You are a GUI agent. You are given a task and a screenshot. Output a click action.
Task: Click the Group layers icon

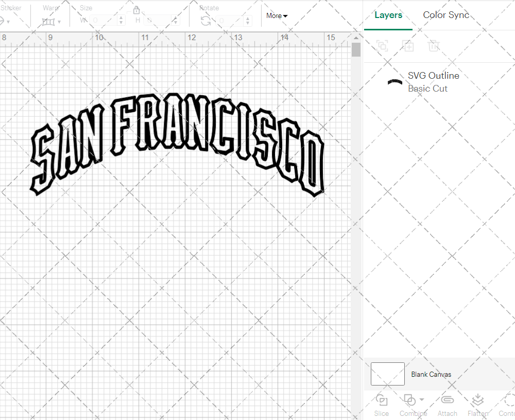[x=382, y=46]
